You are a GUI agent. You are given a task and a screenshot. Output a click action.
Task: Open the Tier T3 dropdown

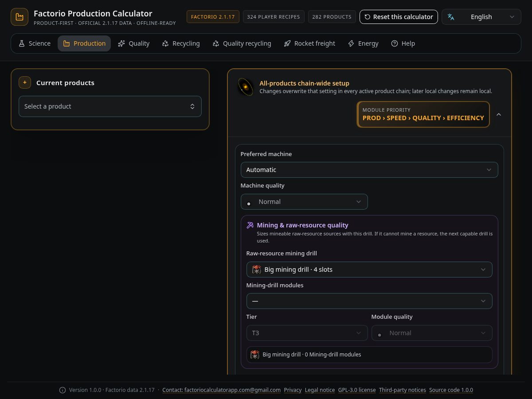coord(307,333)
